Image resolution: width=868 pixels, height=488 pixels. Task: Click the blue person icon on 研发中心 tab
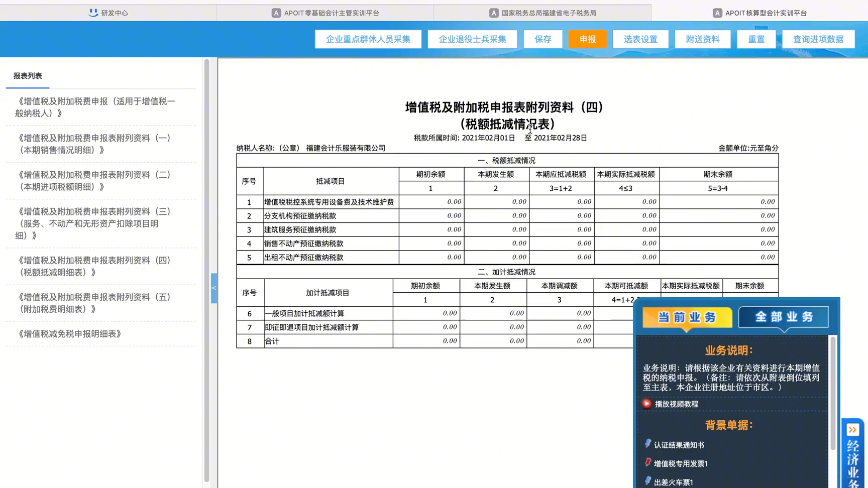(x=92, y=12)
